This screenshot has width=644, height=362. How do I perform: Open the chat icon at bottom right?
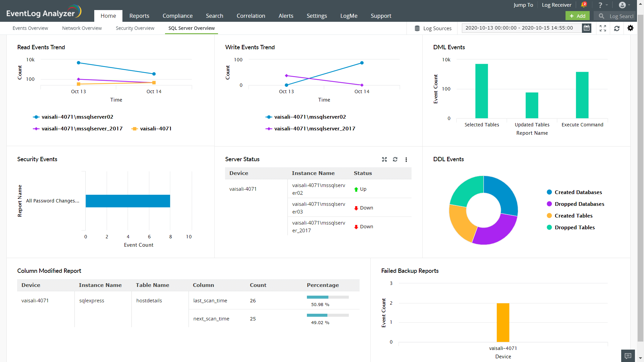[628, 356]
